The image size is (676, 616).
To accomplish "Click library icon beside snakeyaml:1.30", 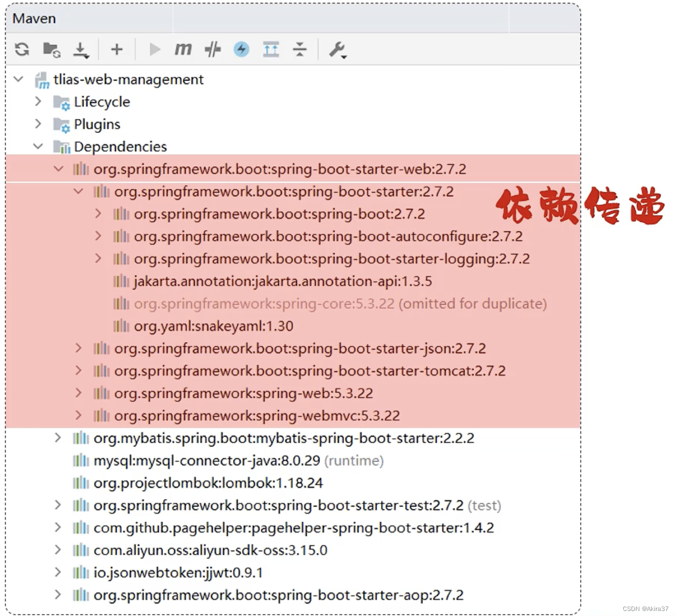I will 121,326.
